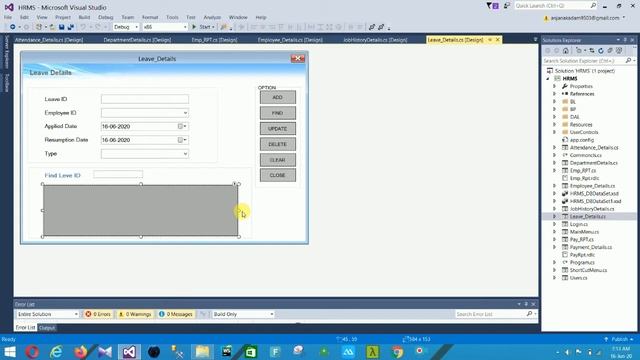
Task: Click the UPDATE button on the form
Action: tap(278, 129)
